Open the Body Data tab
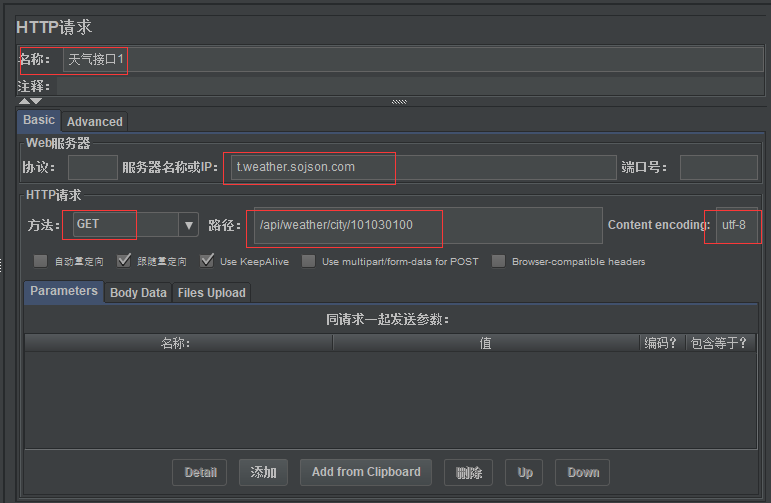The height and width of the screenshot is (503, 771). pos(138,293)
